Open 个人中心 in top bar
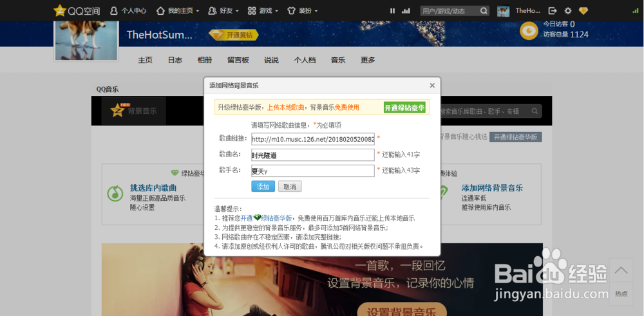644x316 pixels. [x=128, y=11]
